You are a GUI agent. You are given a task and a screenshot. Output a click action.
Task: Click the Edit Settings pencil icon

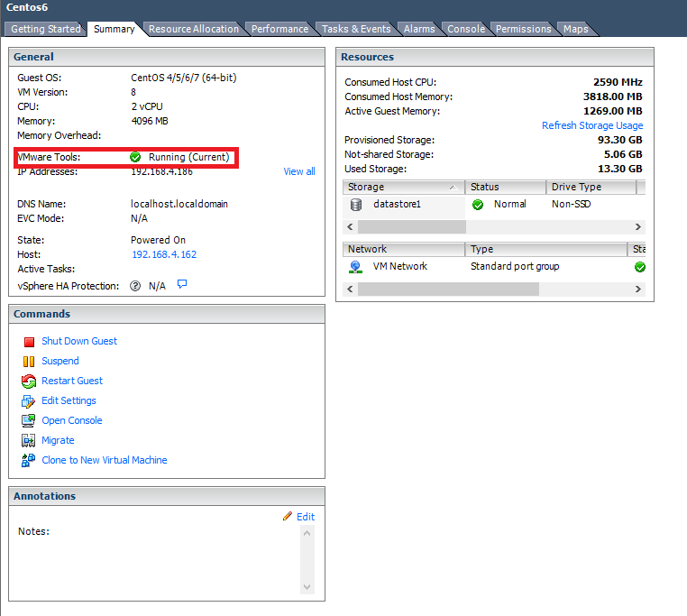tap(29, 401)
